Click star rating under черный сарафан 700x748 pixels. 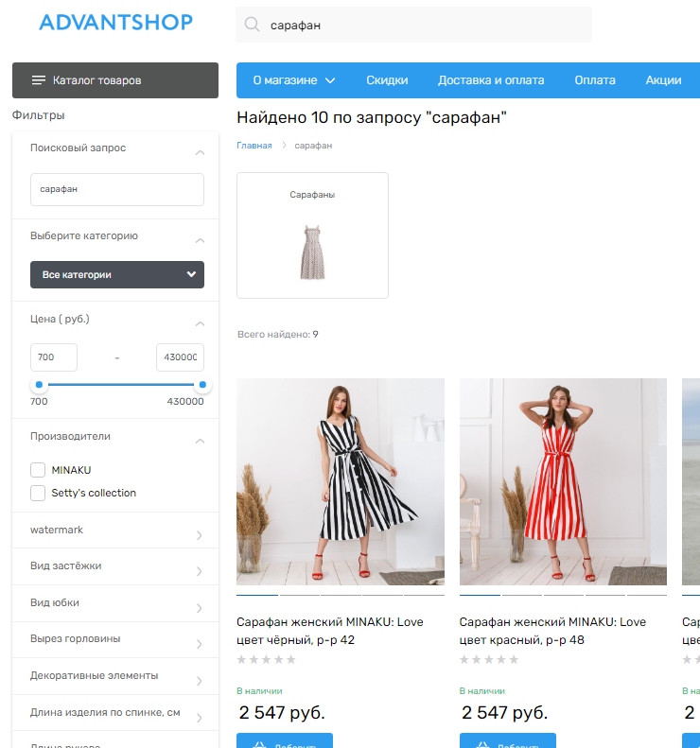pos(266,659)
